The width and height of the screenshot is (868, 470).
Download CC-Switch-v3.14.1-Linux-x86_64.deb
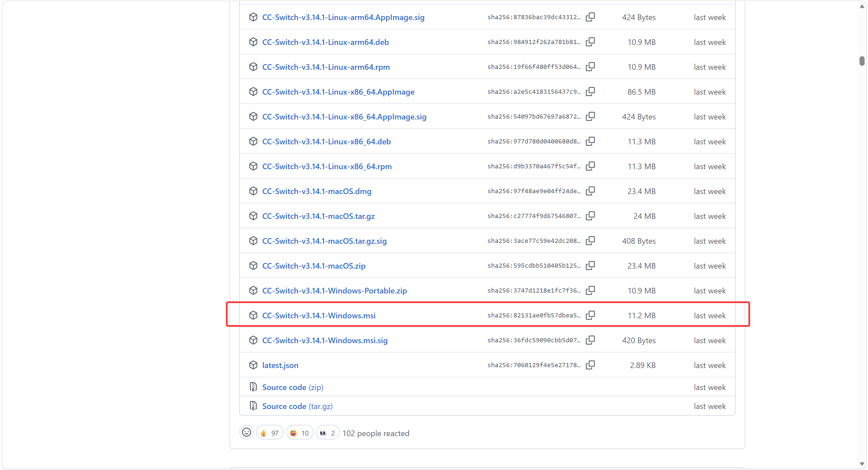pyautogui.click(x=327, y=142)
